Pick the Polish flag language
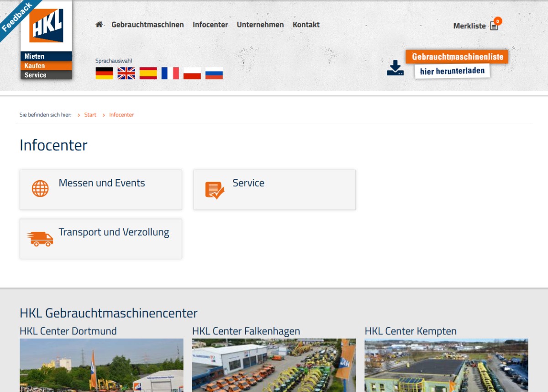548x392 pixels. pos(192,73)
